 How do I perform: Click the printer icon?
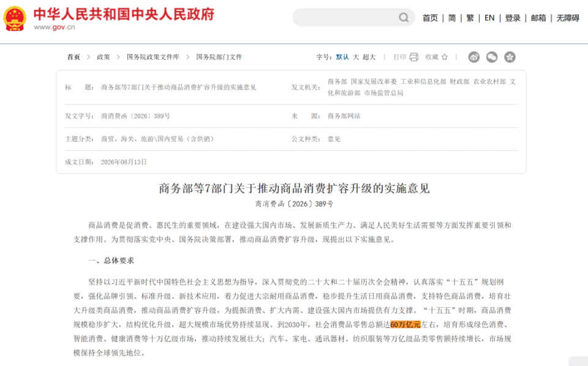tap(413, 57)
